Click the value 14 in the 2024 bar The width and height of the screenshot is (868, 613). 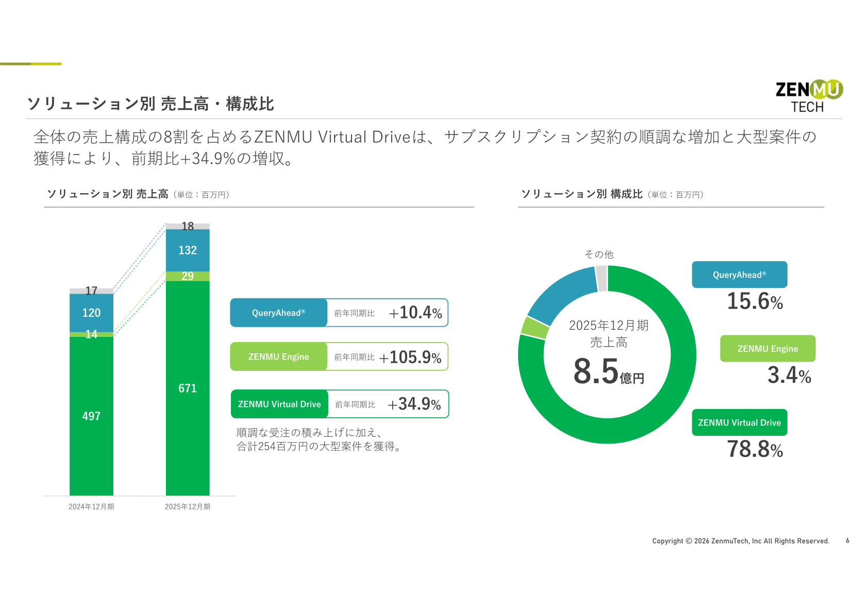pyautogui.click(x=91, y=334)
